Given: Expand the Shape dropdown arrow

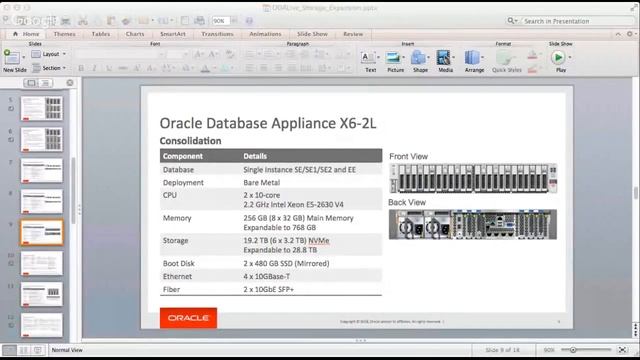Looking at the screenshot, I should [x=428, y=58].
